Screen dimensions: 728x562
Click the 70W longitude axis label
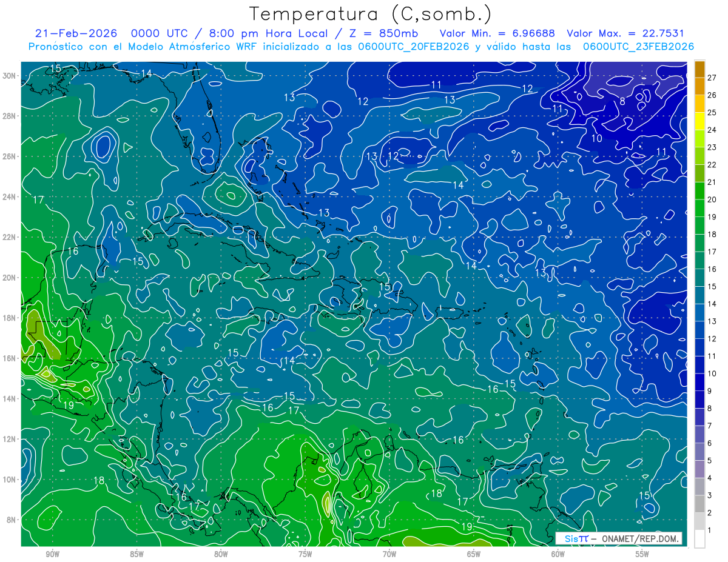[x=389, y=554]
